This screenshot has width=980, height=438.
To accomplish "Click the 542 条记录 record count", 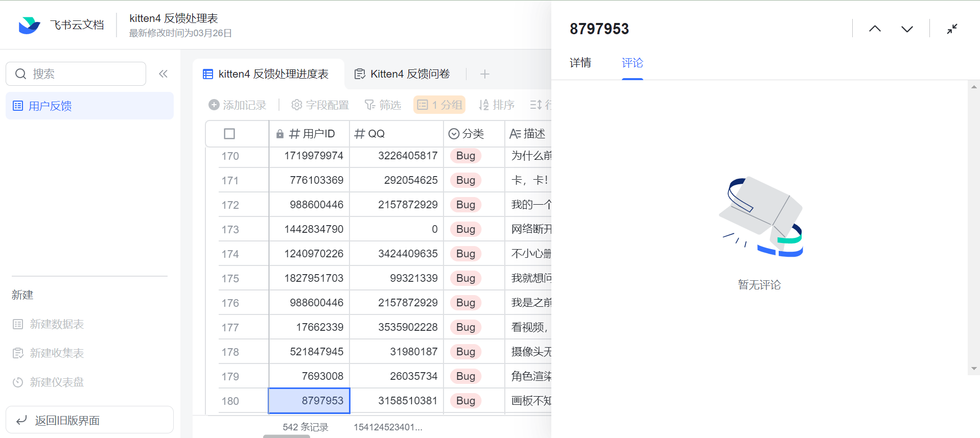I will [306, 427].
